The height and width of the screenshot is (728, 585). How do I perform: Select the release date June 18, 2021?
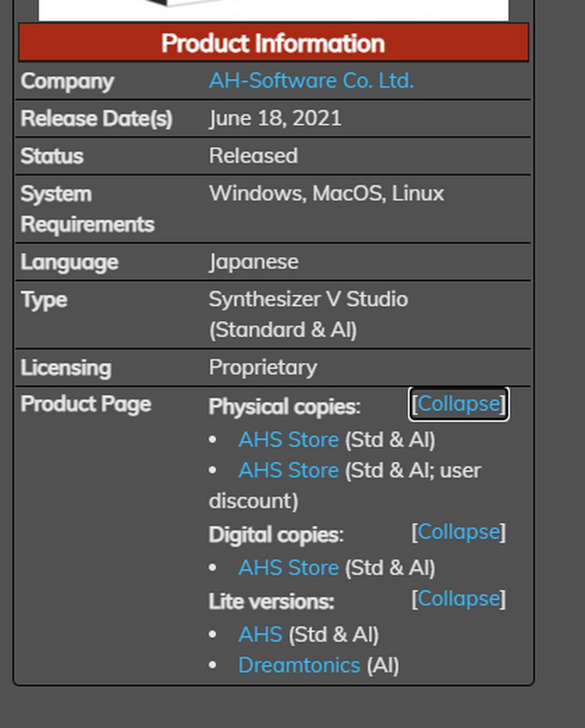coord(275,118)
